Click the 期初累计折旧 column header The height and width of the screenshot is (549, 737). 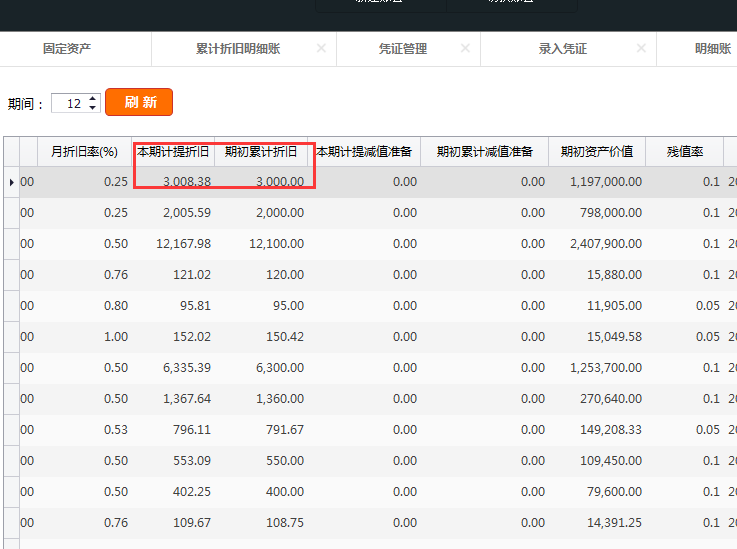point(261,152)
